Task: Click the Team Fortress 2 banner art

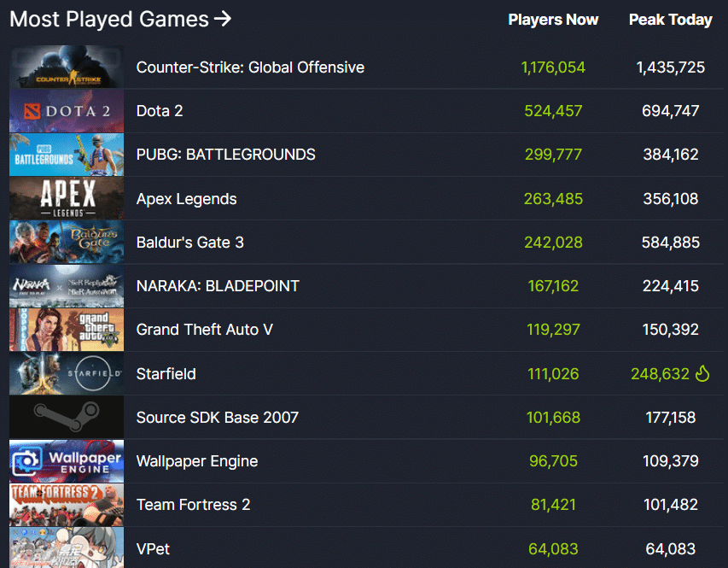Action: tap(66, 505)
